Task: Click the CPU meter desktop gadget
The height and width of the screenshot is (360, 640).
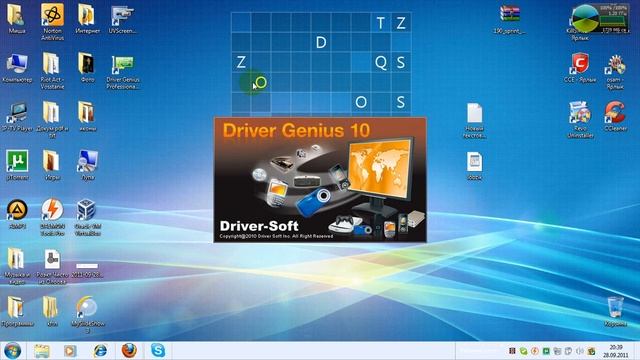Action: tap(601, 18)
